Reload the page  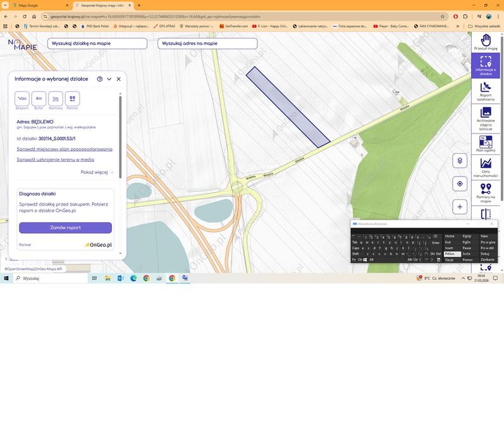point(25,16)
